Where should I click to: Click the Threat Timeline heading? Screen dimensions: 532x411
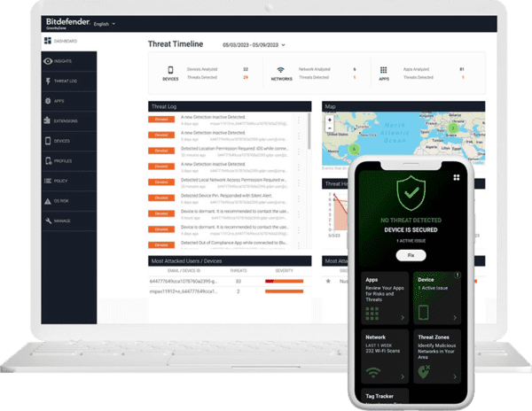point(176,44)
